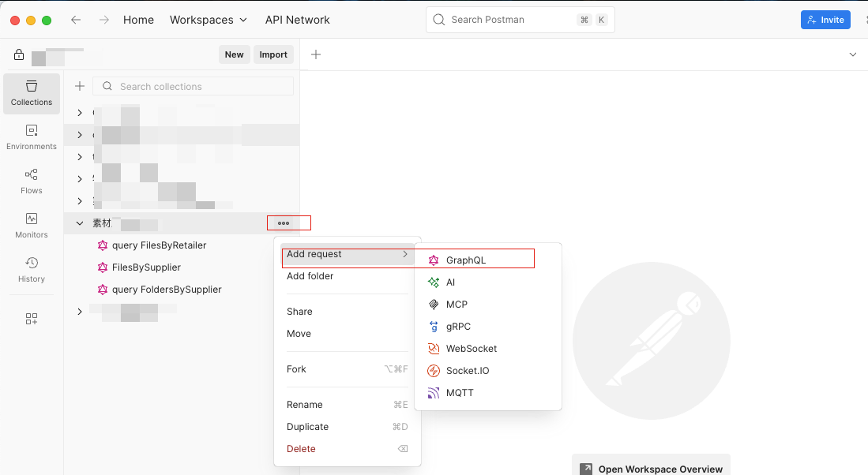Choose Fork from context menu

click(x=347, y=368)
